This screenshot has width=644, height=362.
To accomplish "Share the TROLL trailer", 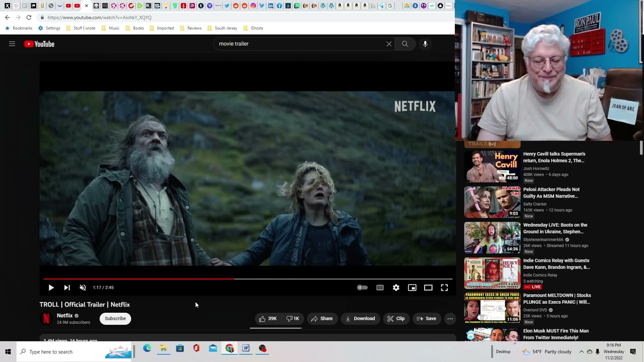I will [x=321, y=318].
